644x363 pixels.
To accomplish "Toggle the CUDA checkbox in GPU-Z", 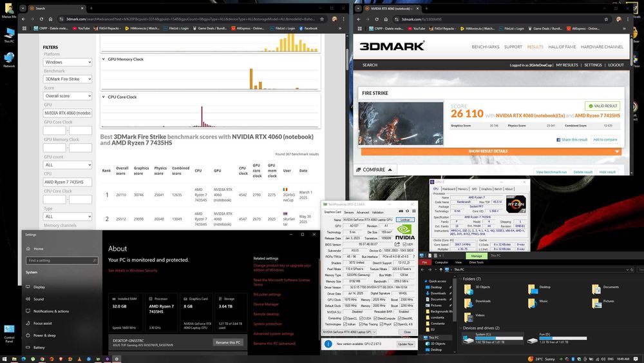I will (x=361, y=319).
